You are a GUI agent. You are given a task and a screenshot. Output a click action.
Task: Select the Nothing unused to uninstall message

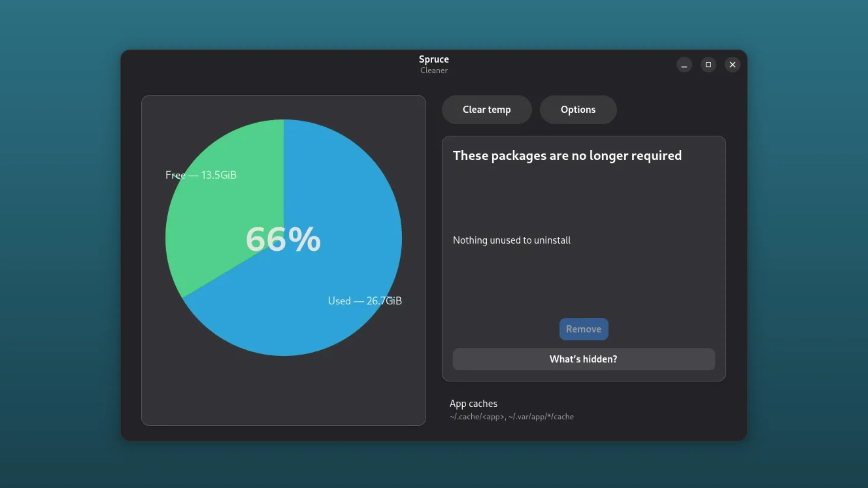511,240
